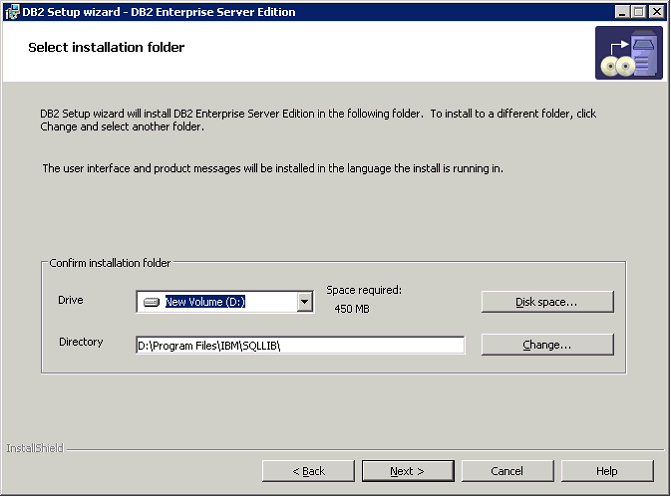Click the Directory path input field

[300, 345]
